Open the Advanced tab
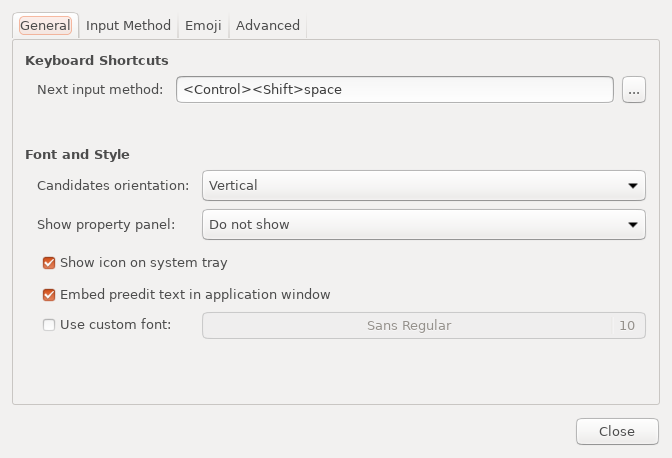Image resolution: width=672 pixels, height=458 pixels. (x=268, y=26)
